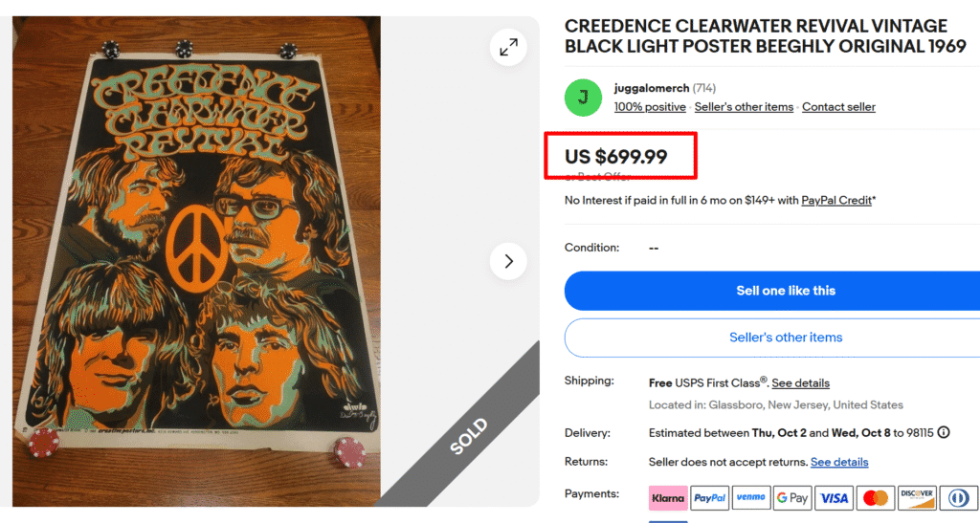Viewport: 980px width, 523px height.
Task: Expand the poster image to fullscreen
Action: point(508,47)
